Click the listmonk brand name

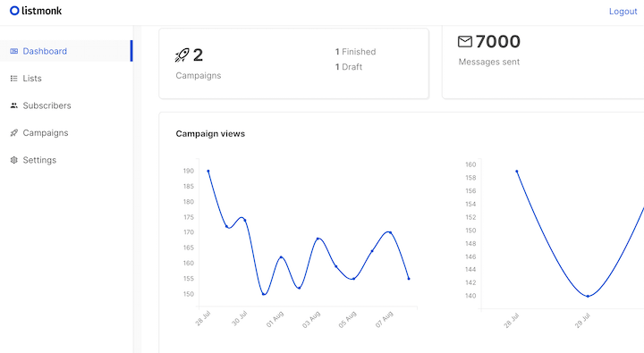tap(41, 11)
